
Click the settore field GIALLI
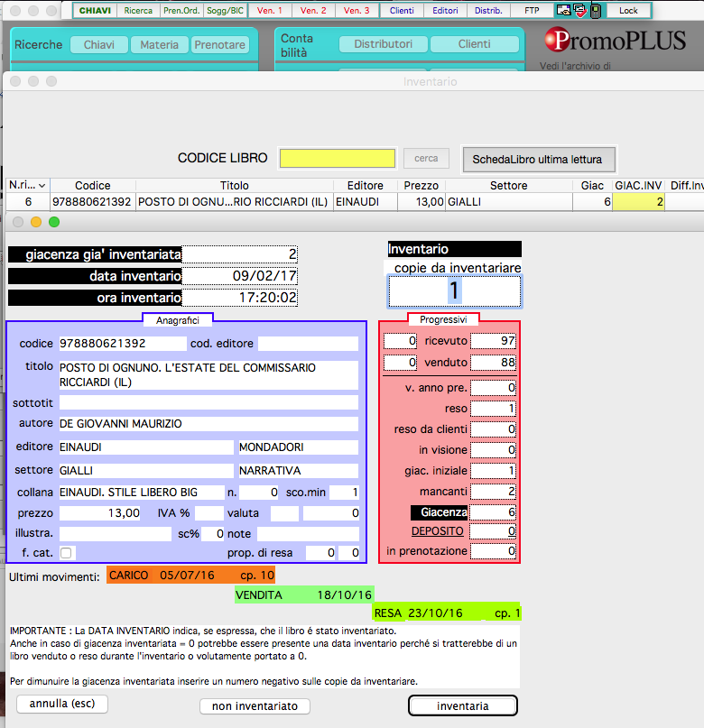146,470
